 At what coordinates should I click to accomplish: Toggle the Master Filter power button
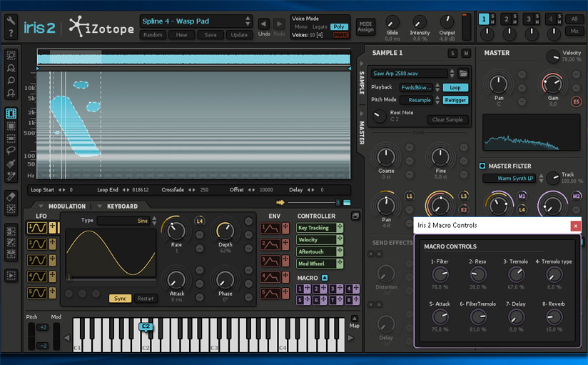[482, 166]
